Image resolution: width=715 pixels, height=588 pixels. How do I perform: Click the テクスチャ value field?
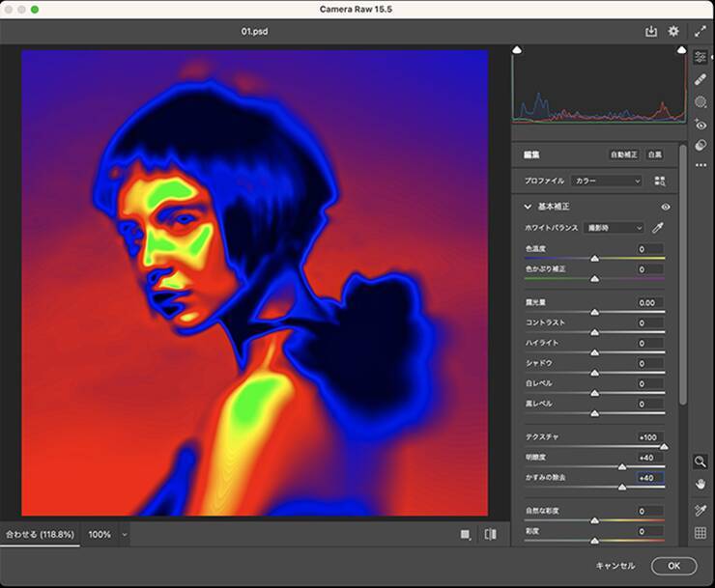coord(649,436)
